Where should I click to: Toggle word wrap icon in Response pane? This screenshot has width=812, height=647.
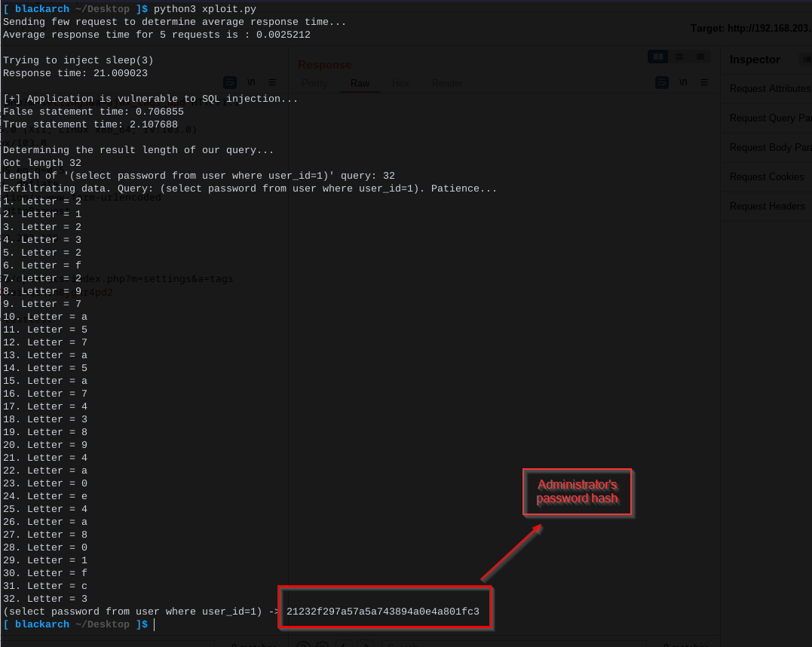662,82
